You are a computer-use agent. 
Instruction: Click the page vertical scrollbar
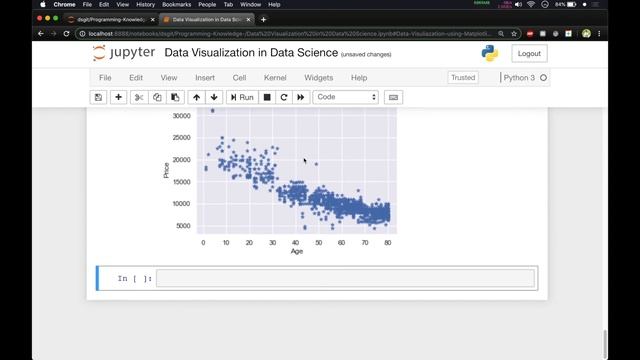(x=605, y=344)
